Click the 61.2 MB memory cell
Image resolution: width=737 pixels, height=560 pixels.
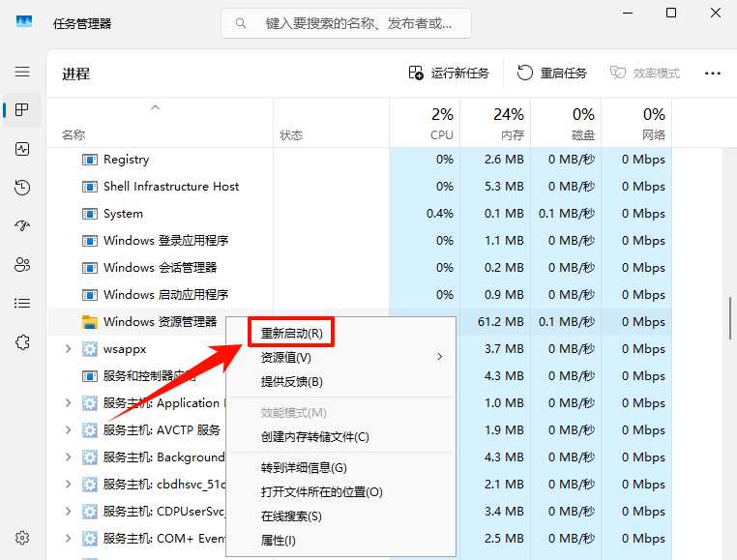(x=495, y=322)
